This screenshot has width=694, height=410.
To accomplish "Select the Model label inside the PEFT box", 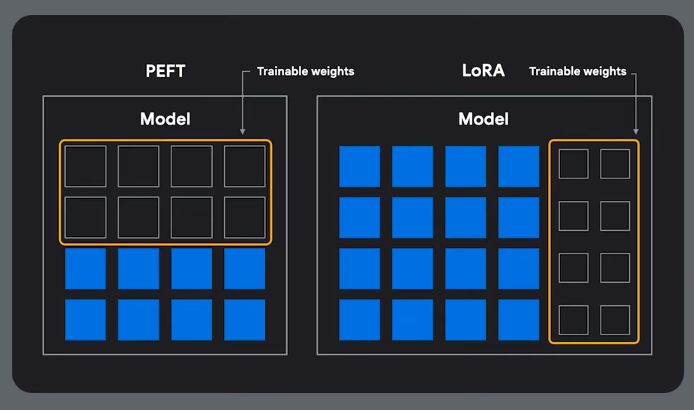I will point(165,119).
